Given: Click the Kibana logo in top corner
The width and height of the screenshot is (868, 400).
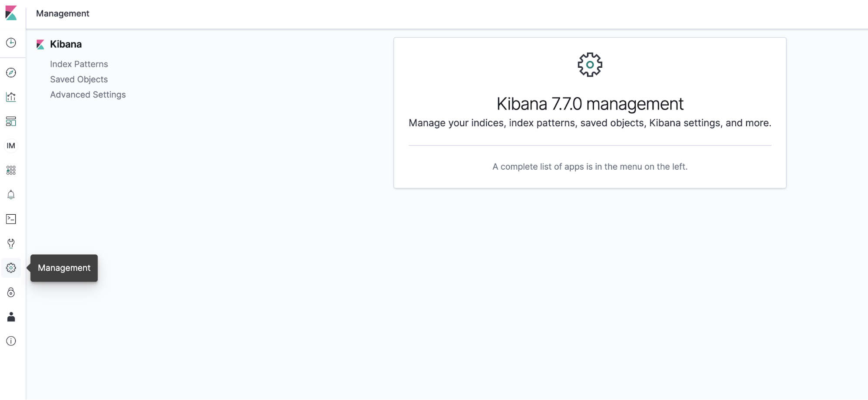Looking at the screenshot, I should click(11, 13).
